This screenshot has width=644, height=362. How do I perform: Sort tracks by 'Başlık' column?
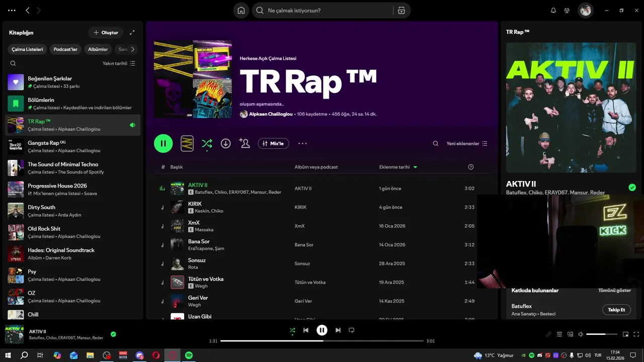click(177, 167)
